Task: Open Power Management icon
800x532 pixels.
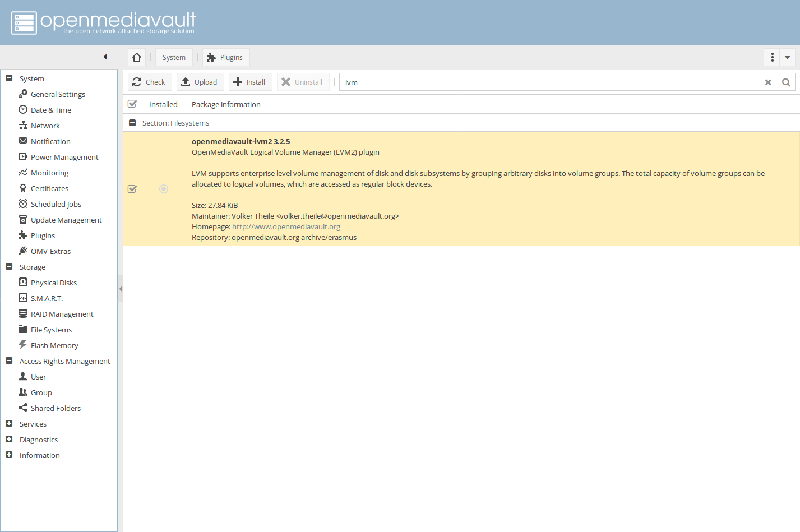Action: [x=23, y=156]
